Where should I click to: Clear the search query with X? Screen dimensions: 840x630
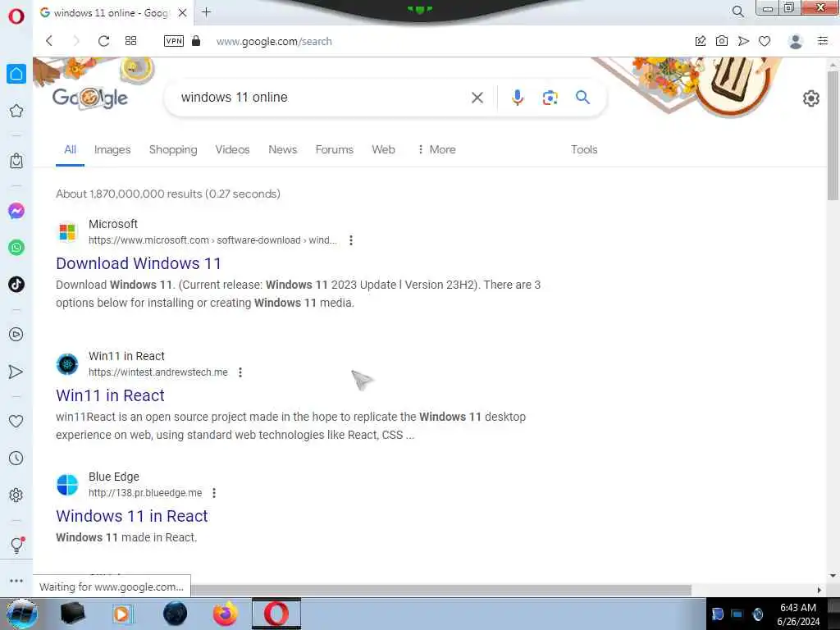(x=477, y=98)
